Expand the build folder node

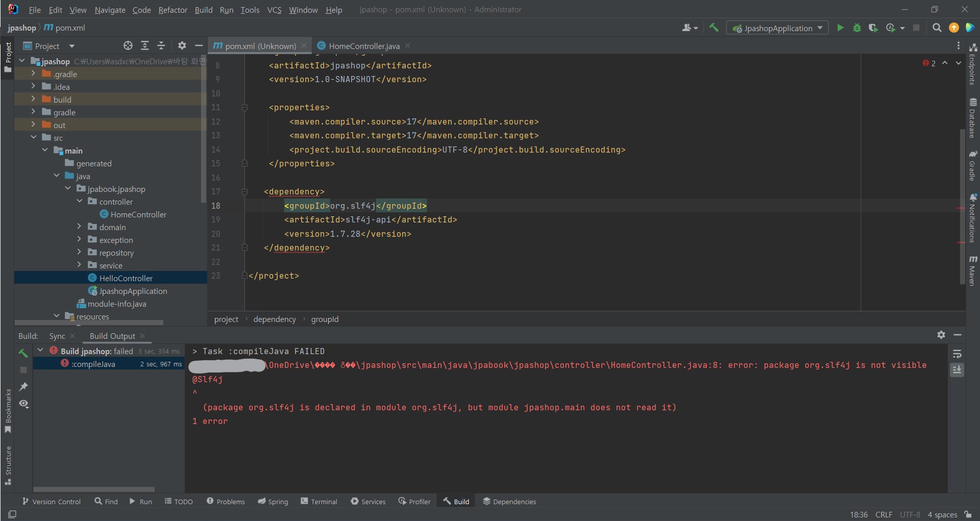click(33, 99)
